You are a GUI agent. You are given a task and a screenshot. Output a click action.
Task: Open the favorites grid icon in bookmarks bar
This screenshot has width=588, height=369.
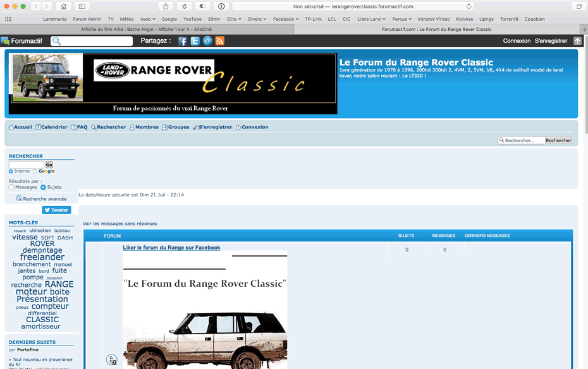8,19
